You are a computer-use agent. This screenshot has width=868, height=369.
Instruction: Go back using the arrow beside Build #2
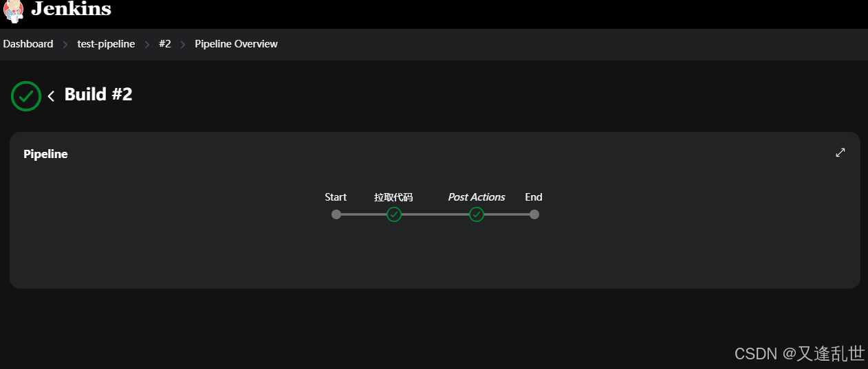pos(51,96)
